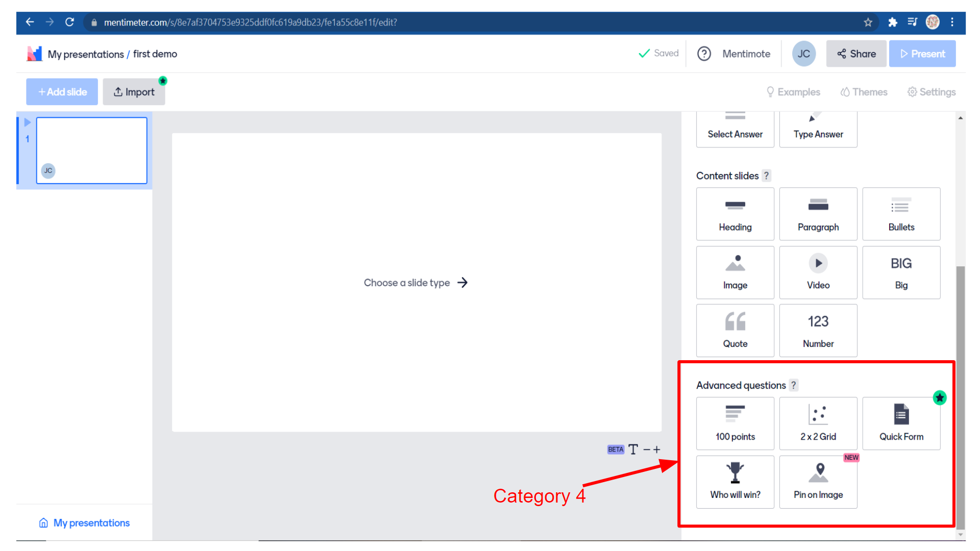
Task: Select the Heading content slide type
Action: 735,214
